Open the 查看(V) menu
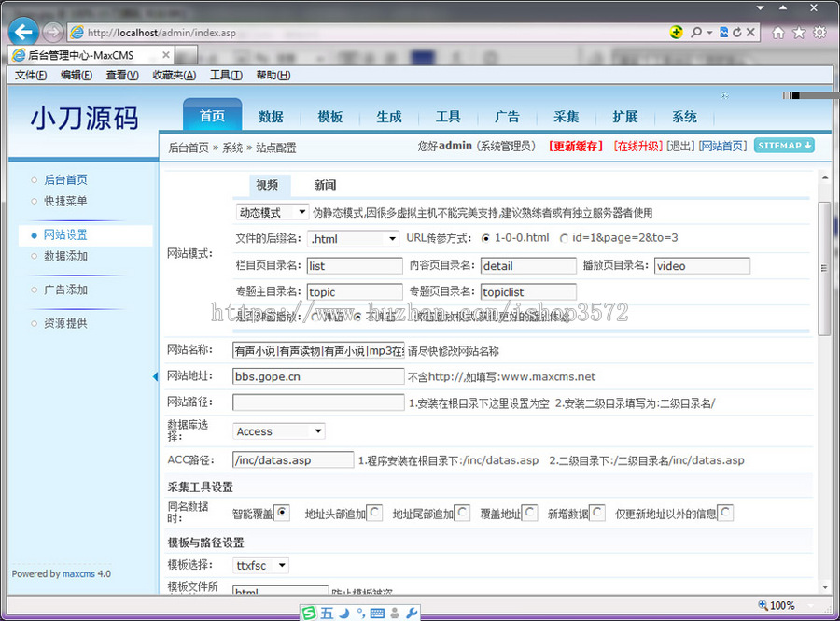 122,75
